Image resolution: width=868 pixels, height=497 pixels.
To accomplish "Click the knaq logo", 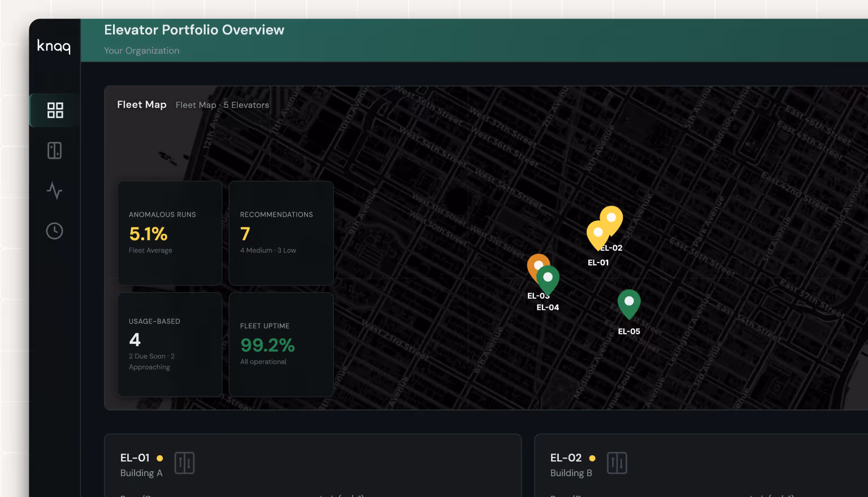I will click(x=54, y=46).
